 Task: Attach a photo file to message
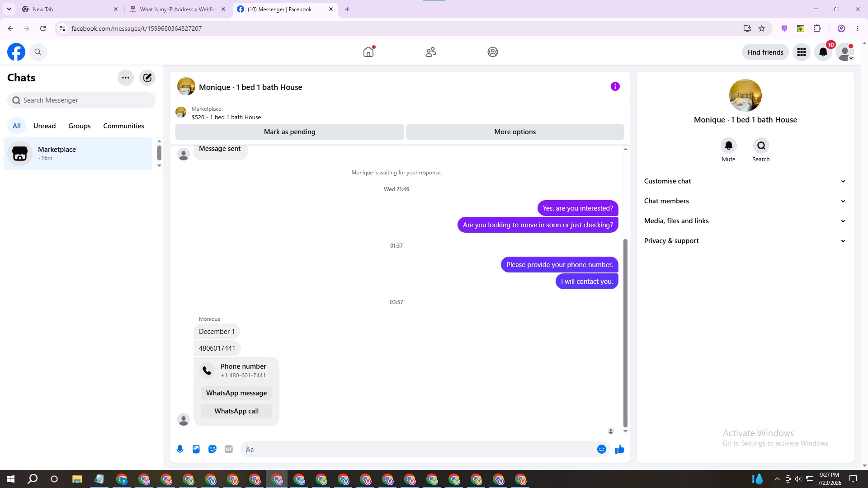click(196, 449)
